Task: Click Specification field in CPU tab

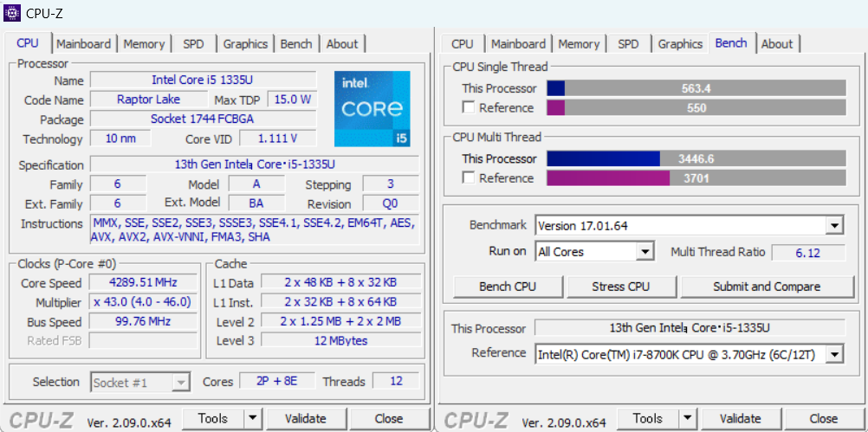Action: coord(255,164)
